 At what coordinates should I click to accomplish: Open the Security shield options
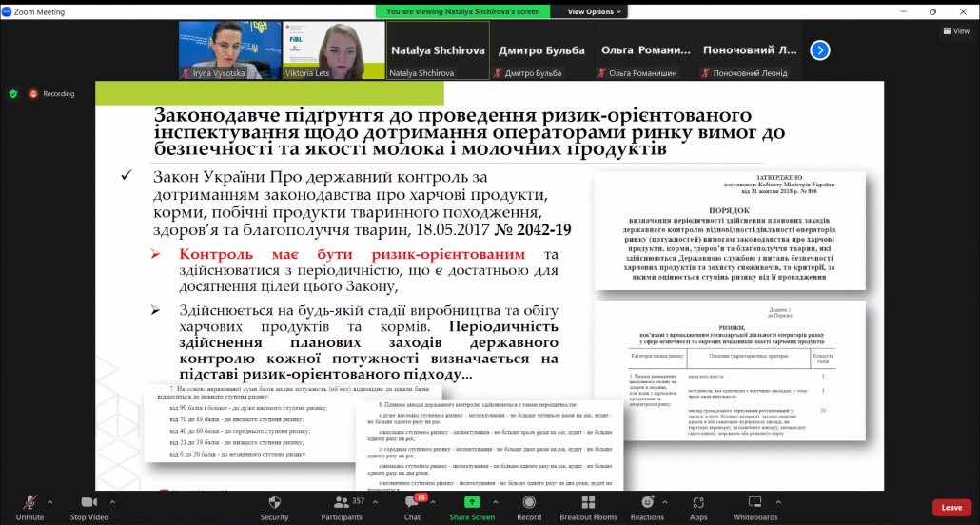point(274,506)
